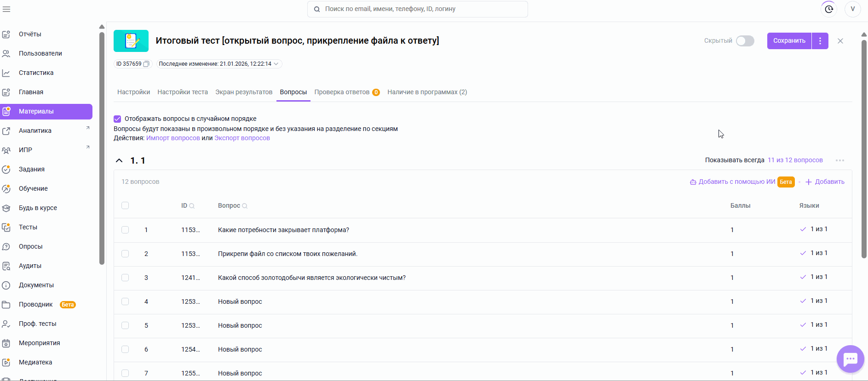Open user avatar V menu

click(x=852, y=9)
